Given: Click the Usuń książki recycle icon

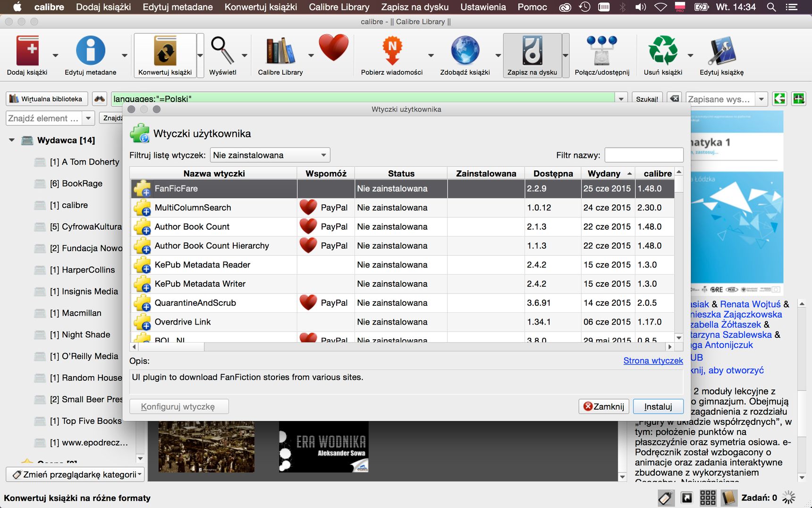Looking at the screenshot, I should [x=663, y=51].
